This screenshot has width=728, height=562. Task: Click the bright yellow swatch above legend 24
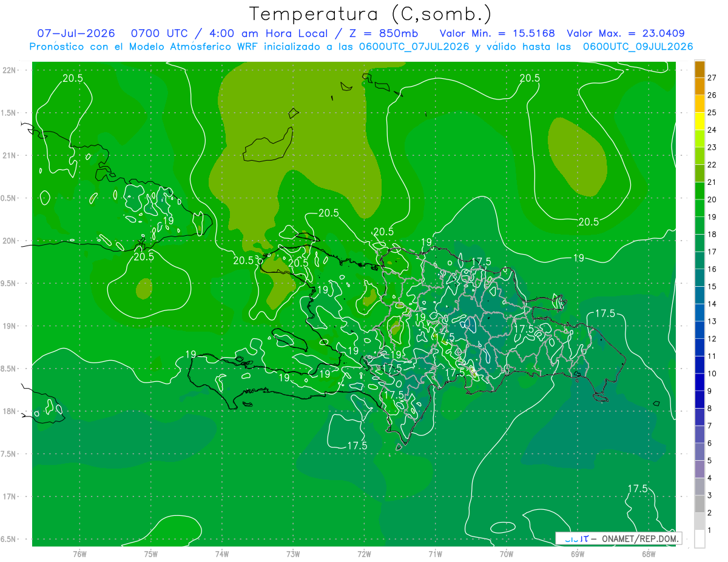click(x=699, y=121)
